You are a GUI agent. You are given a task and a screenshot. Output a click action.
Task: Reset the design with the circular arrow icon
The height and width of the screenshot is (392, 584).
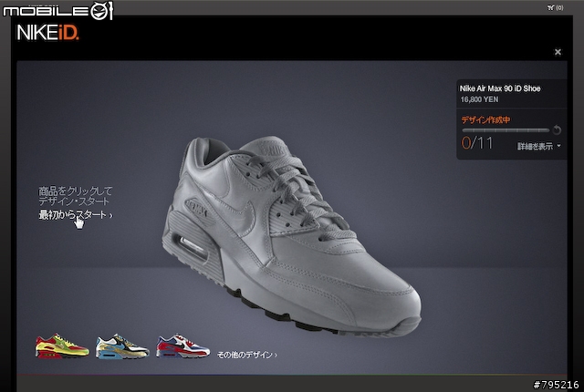point(557,129)
